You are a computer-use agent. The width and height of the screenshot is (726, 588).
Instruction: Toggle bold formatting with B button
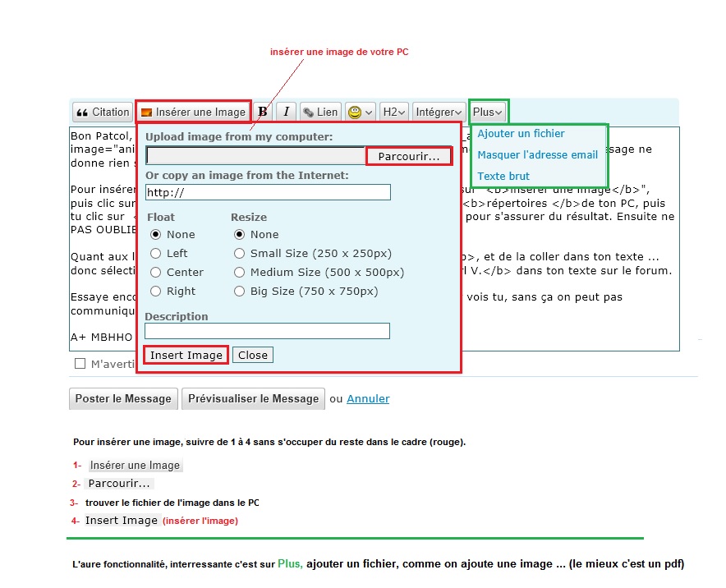pyautogui.click(x=263, y=113)
